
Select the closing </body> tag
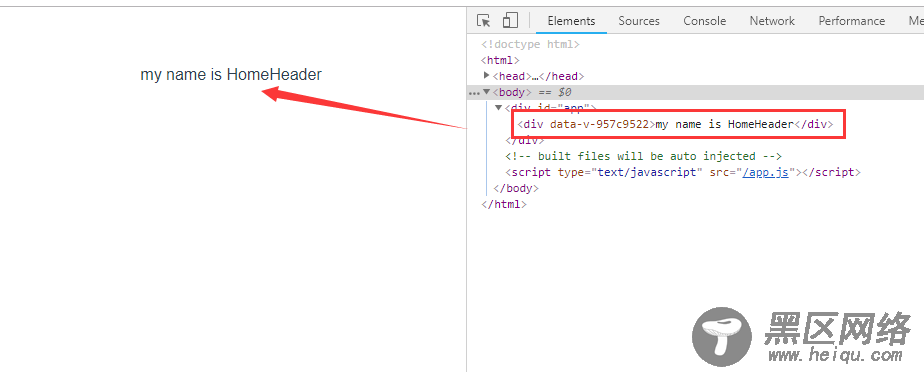[x=516, y=189]
